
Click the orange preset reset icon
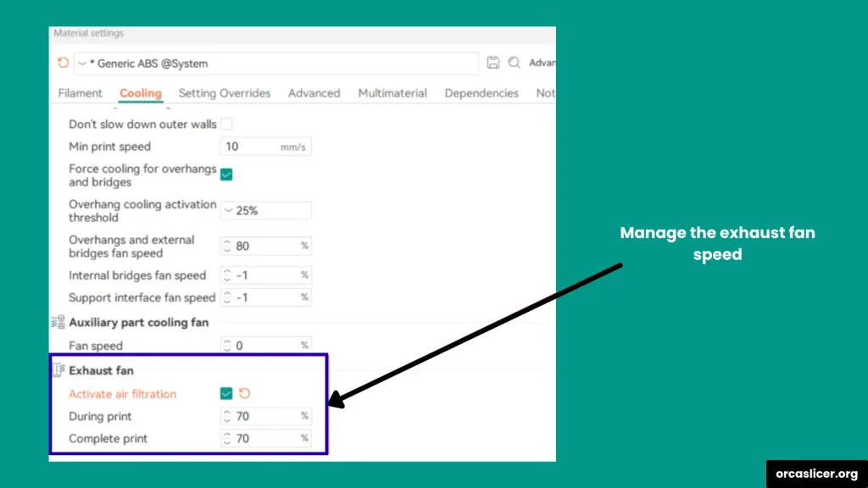pos(63,64)
